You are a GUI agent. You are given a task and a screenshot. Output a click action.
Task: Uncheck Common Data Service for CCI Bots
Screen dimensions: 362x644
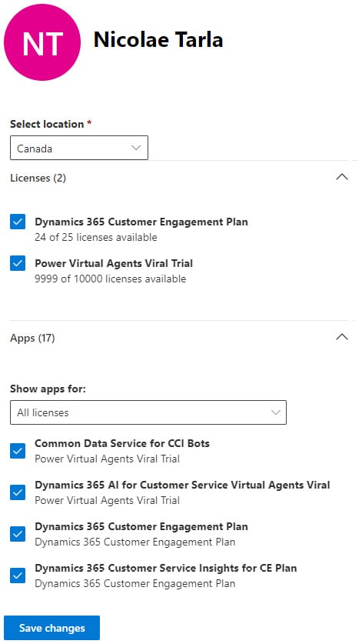pyautogui.click(x=18, y=451)
